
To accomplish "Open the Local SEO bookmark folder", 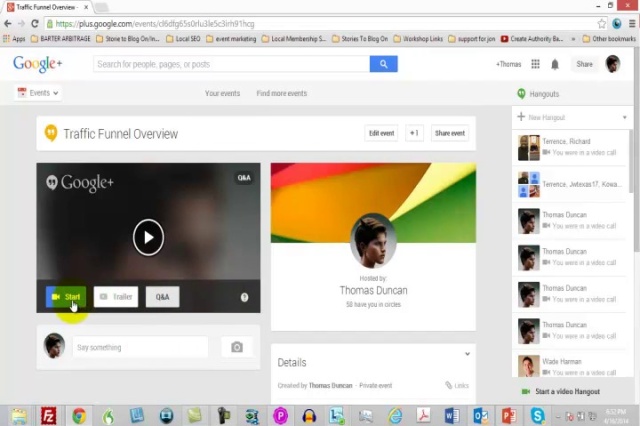I will [183, 39].
